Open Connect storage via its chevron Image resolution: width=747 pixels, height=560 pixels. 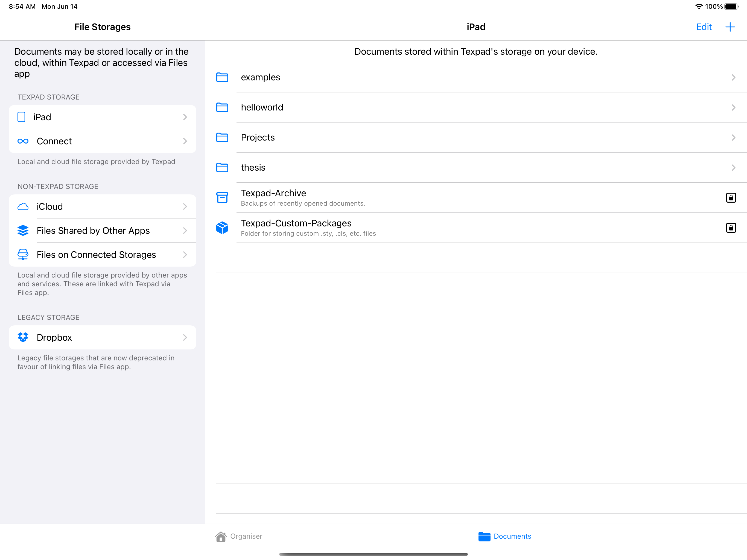(185, 141)
